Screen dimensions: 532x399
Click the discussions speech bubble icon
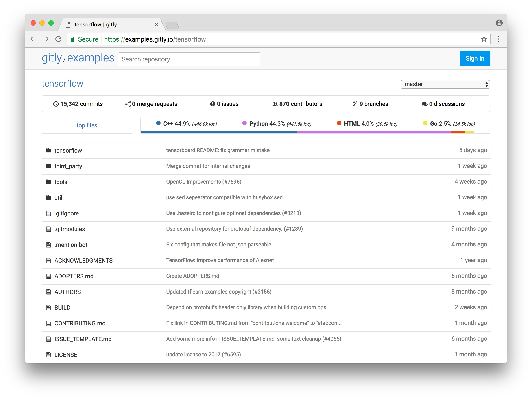[x=425, y=104]
